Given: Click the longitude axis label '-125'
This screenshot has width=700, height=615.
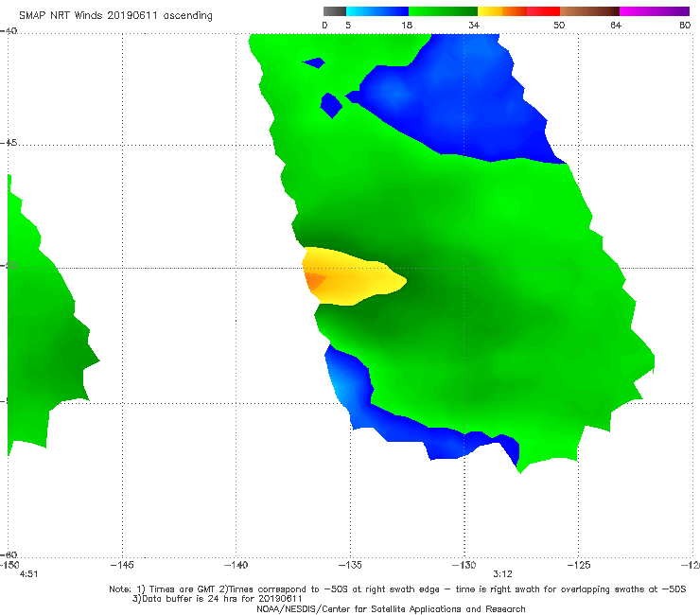Looking at the screenshot, I should pyautogui.click(x=579, y=565).
